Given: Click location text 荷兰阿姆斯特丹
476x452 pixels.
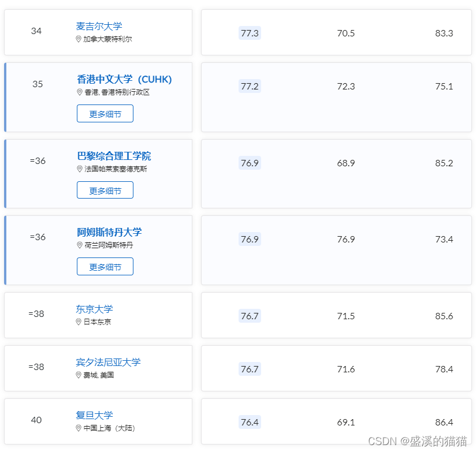Looking at the screenshot, I should 109,245.
